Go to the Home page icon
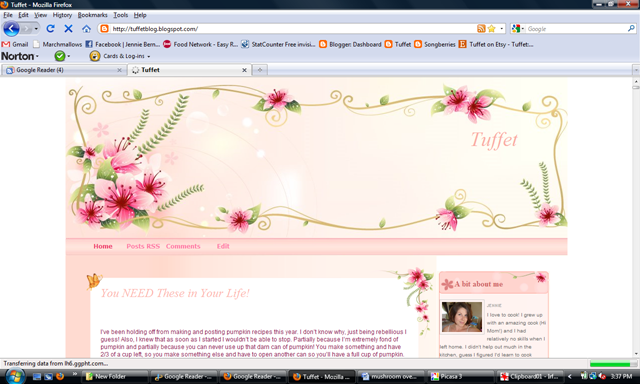This screenshot has height=384, width=640. click(x=86, y=29)
